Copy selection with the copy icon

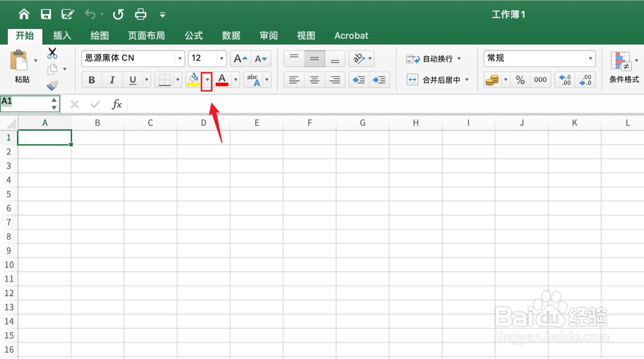coord(52,69)
